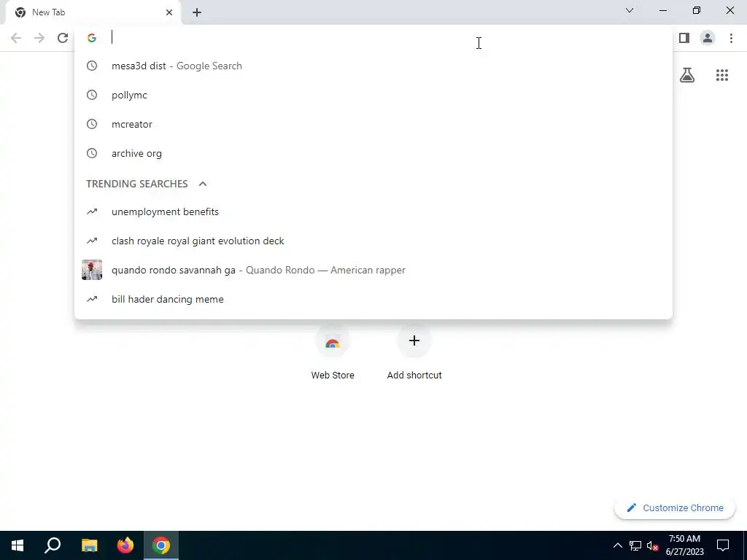Screen dimensions: 747x560
Task: Click the Add shortcut button
Action: [414, 352]
